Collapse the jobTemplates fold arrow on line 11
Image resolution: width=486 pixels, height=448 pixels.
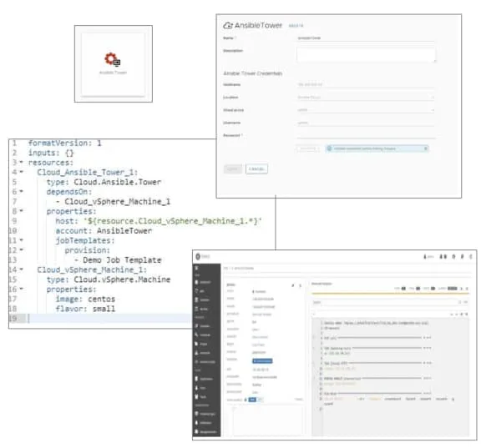pyautogui.click(x=22, y=240)
